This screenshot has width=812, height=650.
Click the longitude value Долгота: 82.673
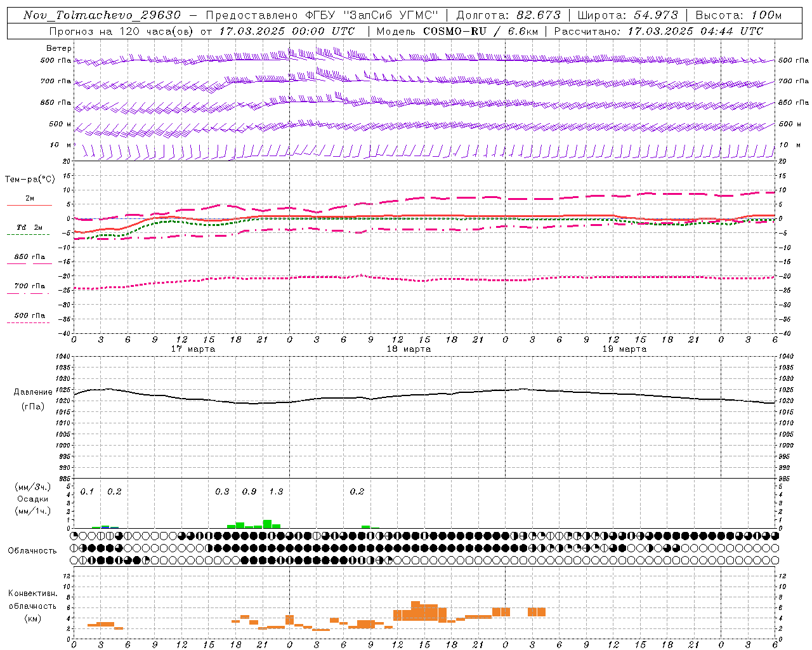509,15
